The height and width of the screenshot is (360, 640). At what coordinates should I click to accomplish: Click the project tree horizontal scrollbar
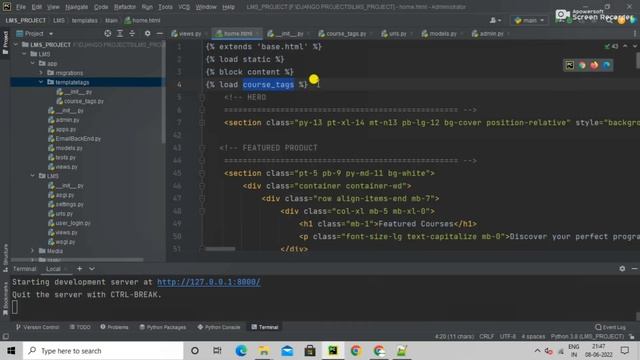click(x=77, y=260)
